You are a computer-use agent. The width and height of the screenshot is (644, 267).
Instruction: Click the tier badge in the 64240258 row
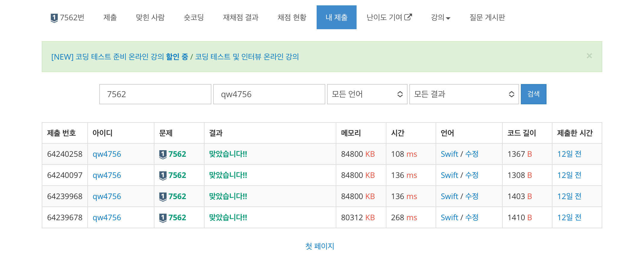coord(163,154)
